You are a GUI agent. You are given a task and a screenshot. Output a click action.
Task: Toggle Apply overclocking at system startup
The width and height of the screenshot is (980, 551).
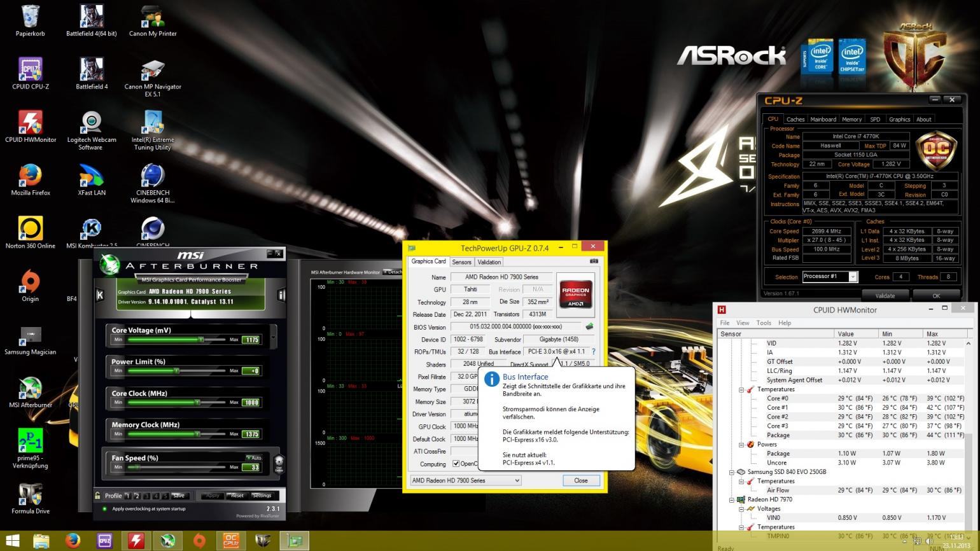104,508
